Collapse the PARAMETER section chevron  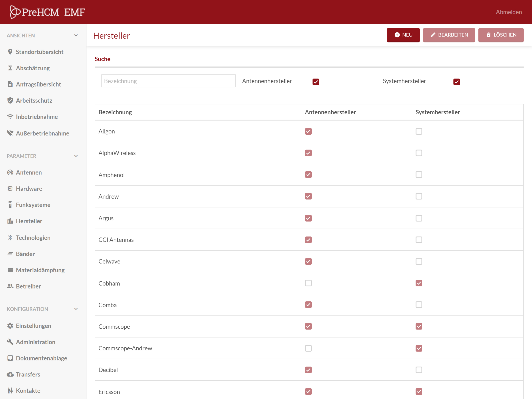coord(76,156)
